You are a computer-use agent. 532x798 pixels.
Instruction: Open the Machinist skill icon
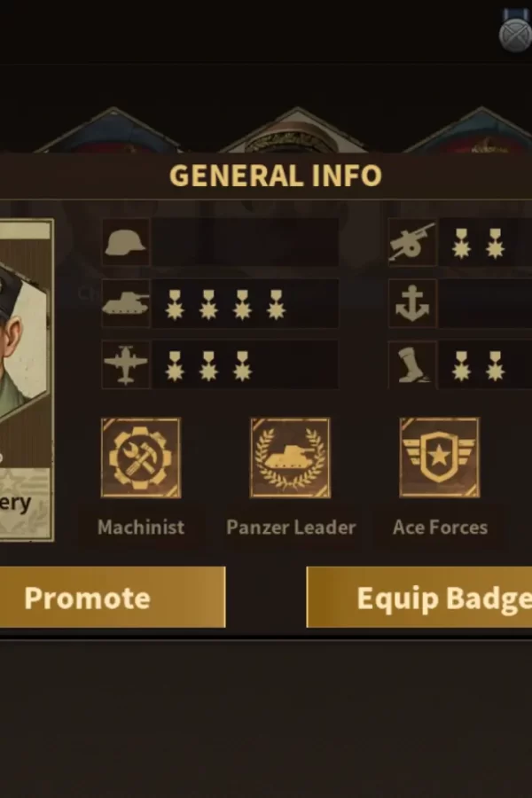141,458
